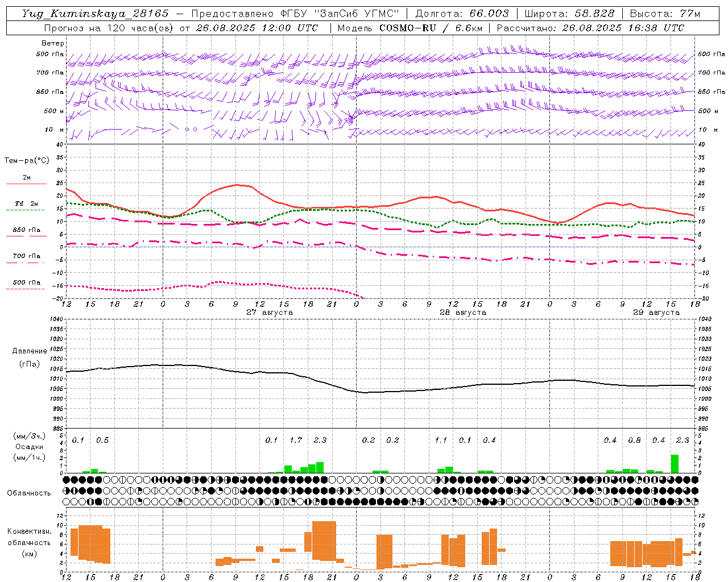The width and height of the screenshot is (728, 582).
Task: Click the Рассчитано: 26.08.2025 16:38 UTC timestamp
Action: [x=590, y=28]
